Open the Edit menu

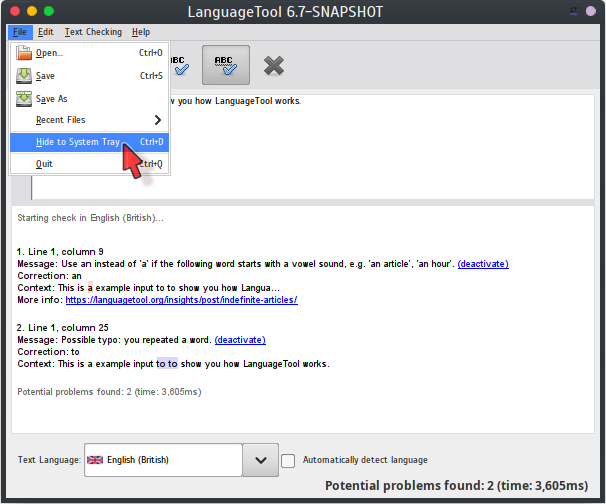[46, 32]
